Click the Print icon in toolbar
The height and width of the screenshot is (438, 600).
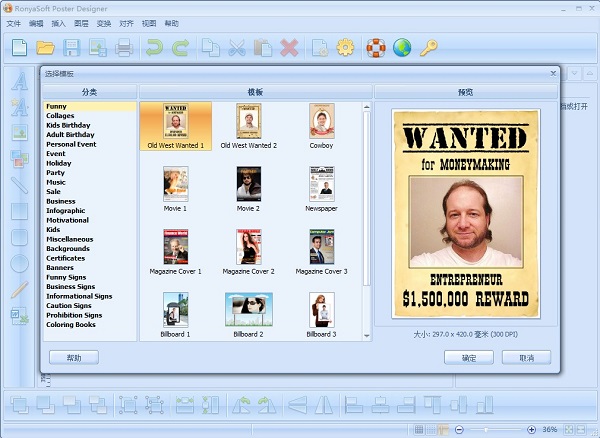(124, 47)
